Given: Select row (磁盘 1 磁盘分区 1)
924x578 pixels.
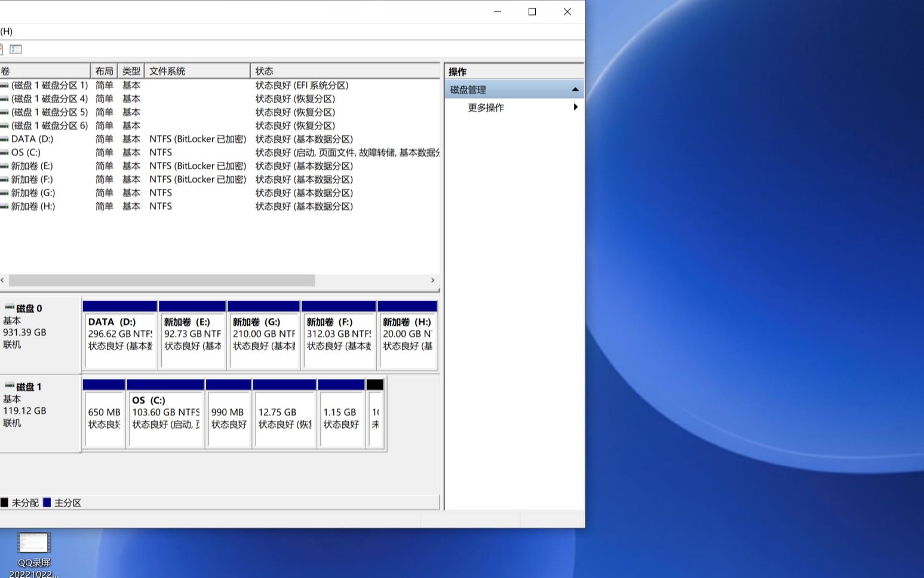Looking at the screenshot, I should point(50,85).
